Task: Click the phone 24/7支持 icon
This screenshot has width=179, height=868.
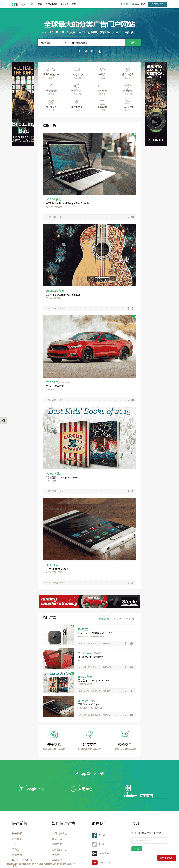Action: [89, 734]
